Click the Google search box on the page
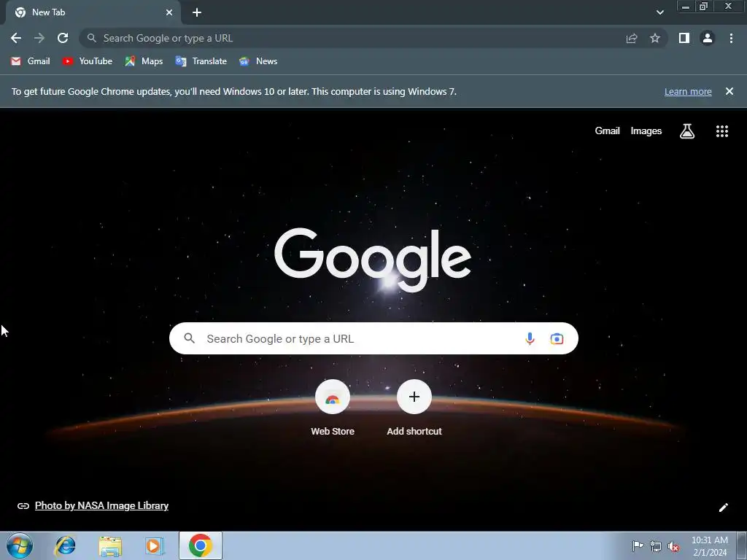Screen dimensions: 747x560 coord(373,338)
